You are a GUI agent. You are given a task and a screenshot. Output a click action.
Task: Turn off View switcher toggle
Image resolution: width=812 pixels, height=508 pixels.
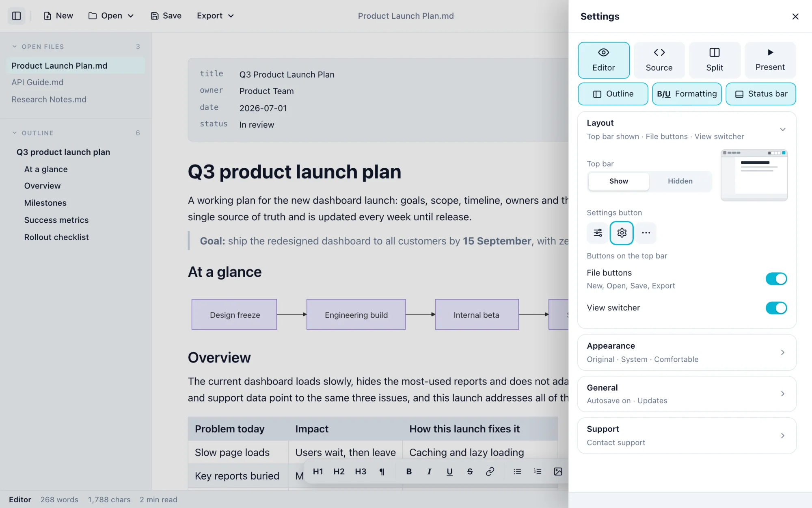[776, 308]
